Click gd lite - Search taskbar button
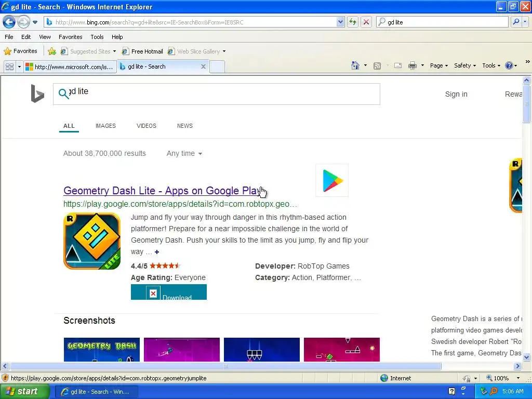This screenshot has height=399, width=532. coord(97,392)
